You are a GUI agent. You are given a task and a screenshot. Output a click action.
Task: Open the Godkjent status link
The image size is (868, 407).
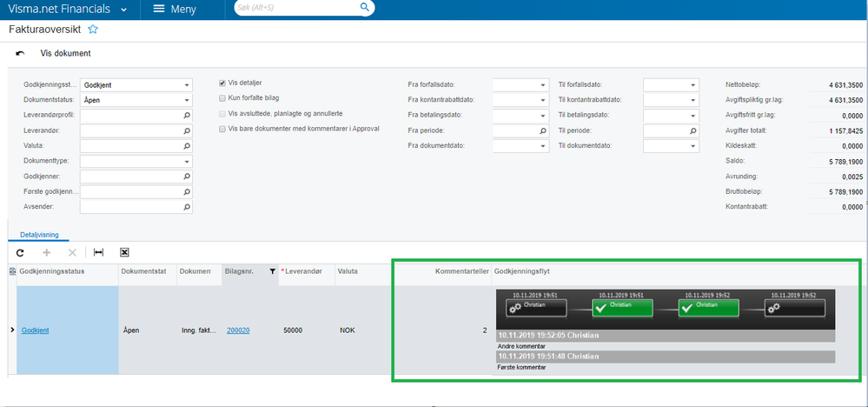click(x=35, y=330)
